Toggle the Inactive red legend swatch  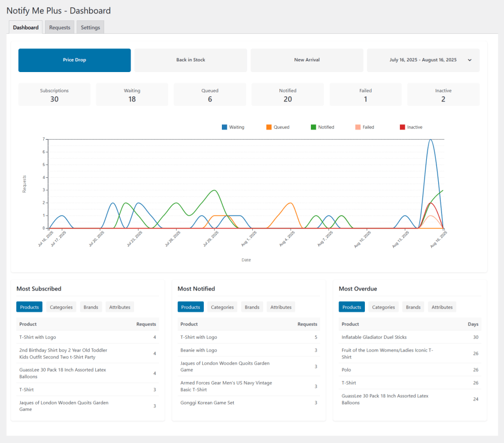tap(402, 127)
